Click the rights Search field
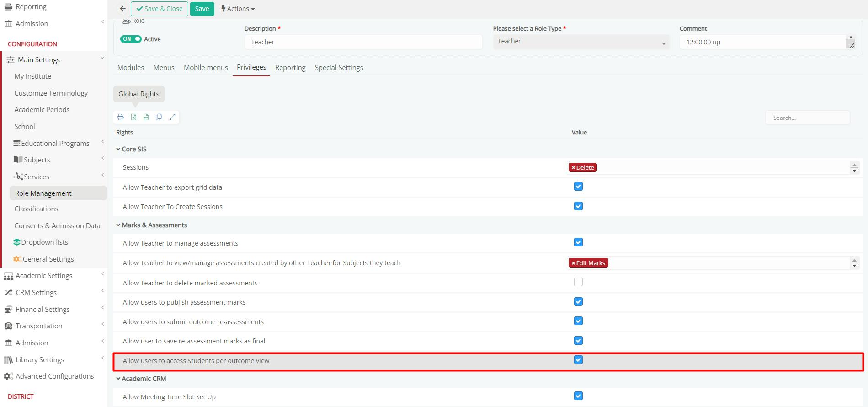Image resolution: width=868 pixels, height=407 pixels. pyautogui.click(x=808, y=118)
